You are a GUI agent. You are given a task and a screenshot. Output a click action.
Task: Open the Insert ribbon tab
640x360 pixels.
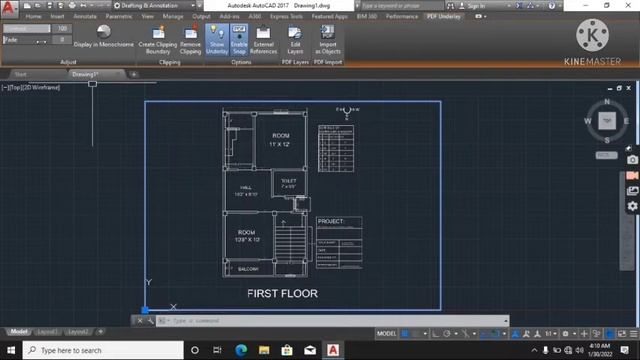pyautogui.click(x=57, y=16)
